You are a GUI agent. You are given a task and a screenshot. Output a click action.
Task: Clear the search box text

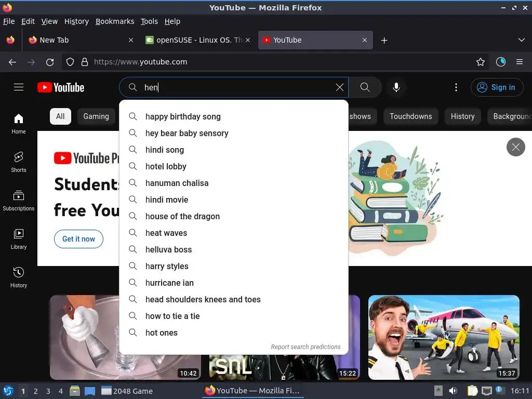[339, 87]
